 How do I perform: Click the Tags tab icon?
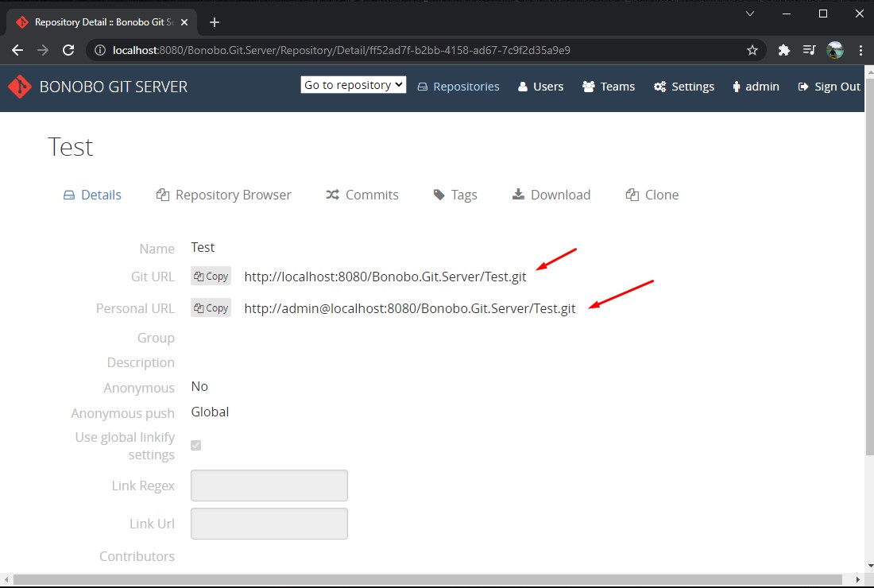[x=439, y=195]
